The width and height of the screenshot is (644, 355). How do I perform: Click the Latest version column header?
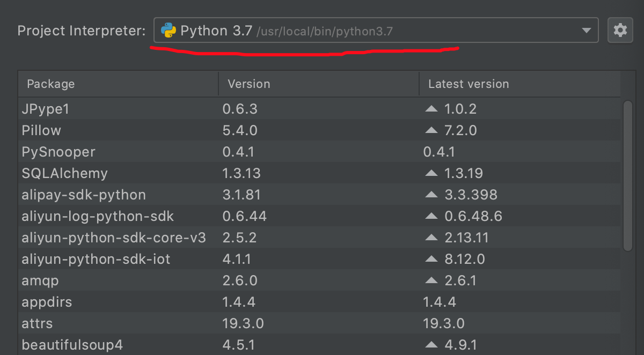tap(468, 84)
